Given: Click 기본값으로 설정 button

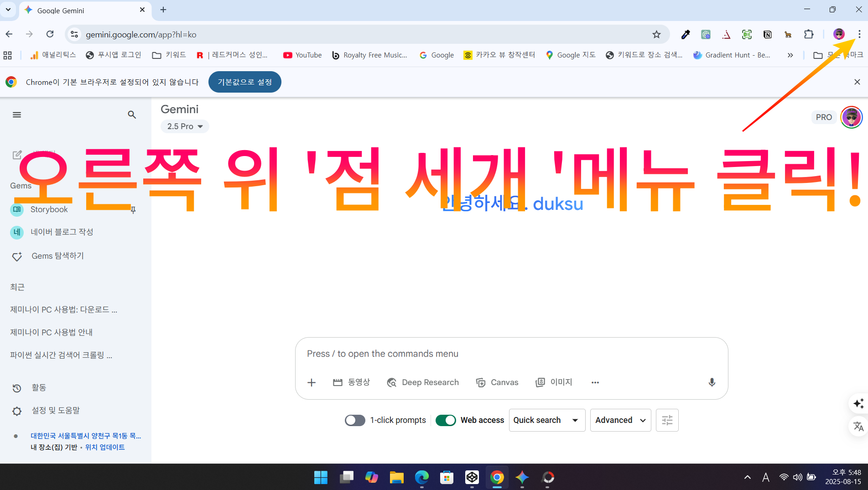Looking at the screenshot, I should 245,82.
